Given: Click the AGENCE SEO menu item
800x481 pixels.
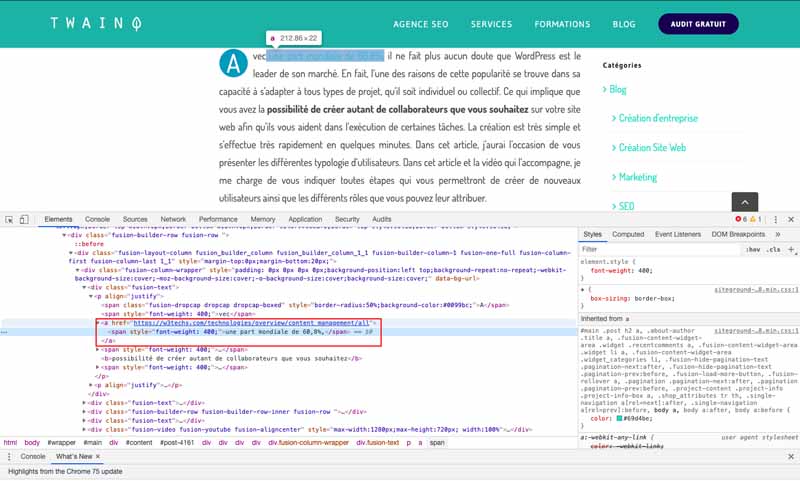Looking at the screenshot, I should pos(420,24).
